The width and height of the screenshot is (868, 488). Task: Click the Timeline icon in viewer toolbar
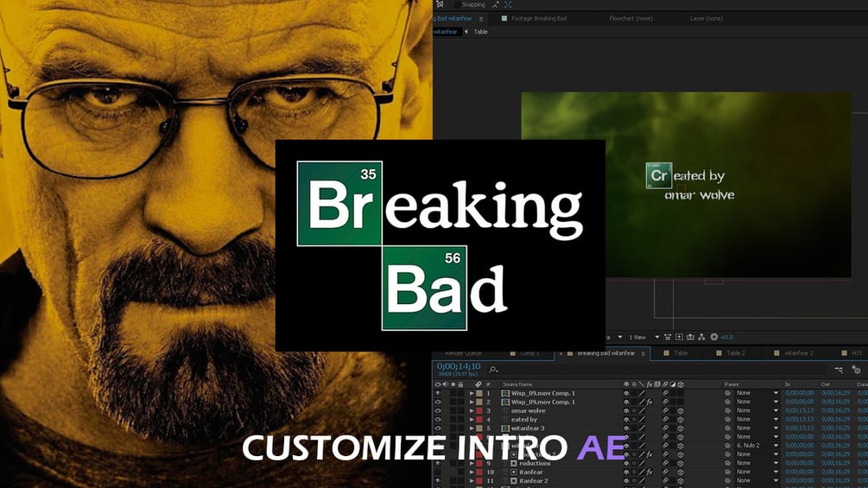click(x=690, y=337)
